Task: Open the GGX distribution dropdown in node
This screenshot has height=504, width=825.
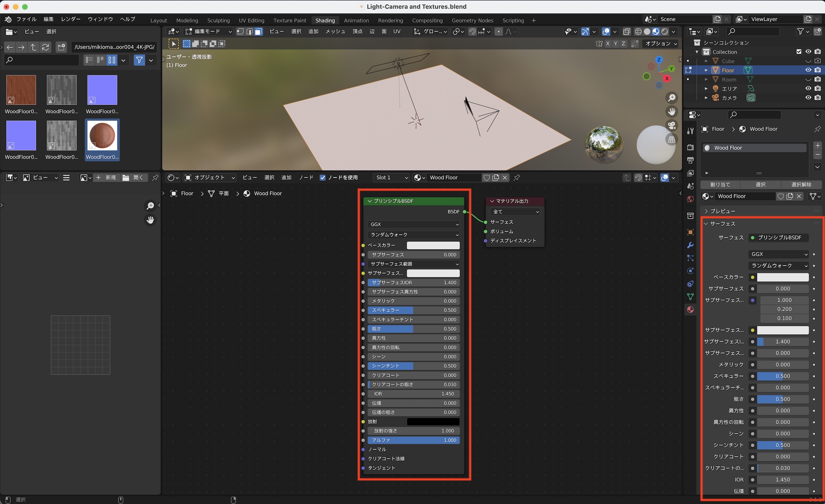Action: click(414, 224)
